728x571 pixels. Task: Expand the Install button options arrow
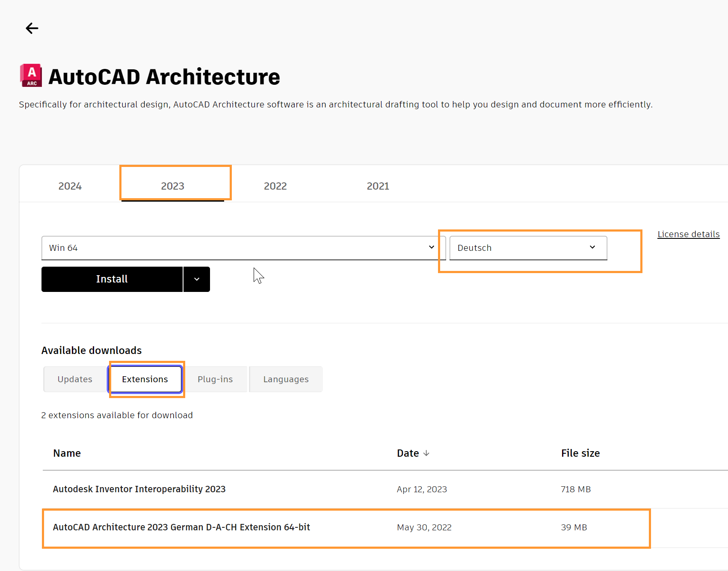[197, 279]
